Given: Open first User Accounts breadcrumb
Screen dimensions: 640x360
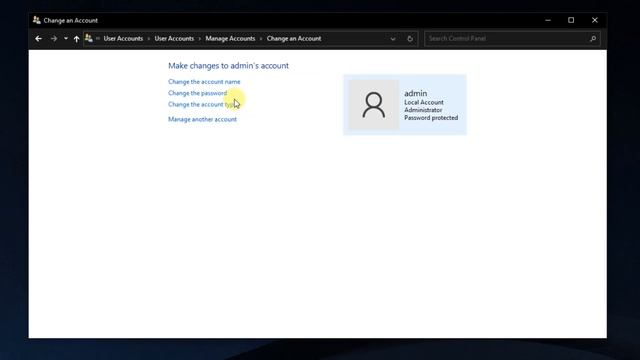Looking at the screenshot, I should 123,38.
